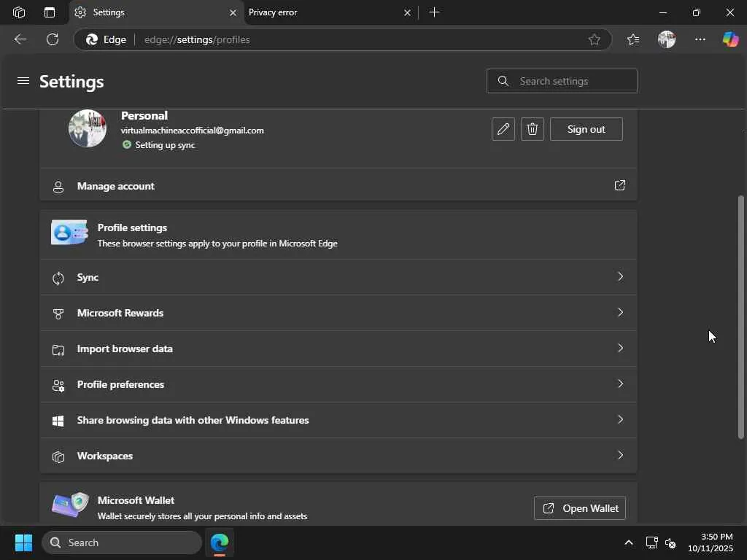Click the Workspaces row label
The image size is (747, 560).
click(105, 456)
